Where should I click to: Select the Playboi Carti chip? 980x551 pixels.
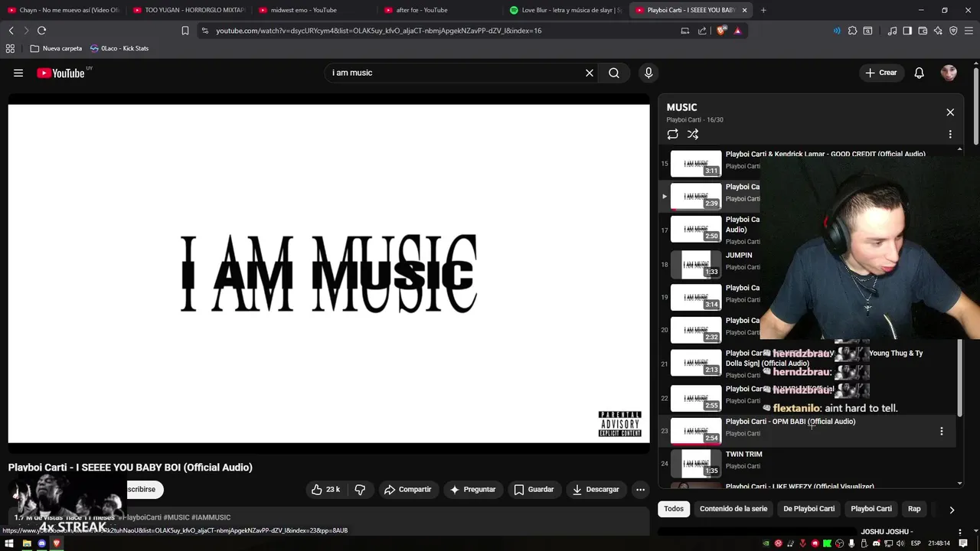pyautogui.click(x=871, y=509)
